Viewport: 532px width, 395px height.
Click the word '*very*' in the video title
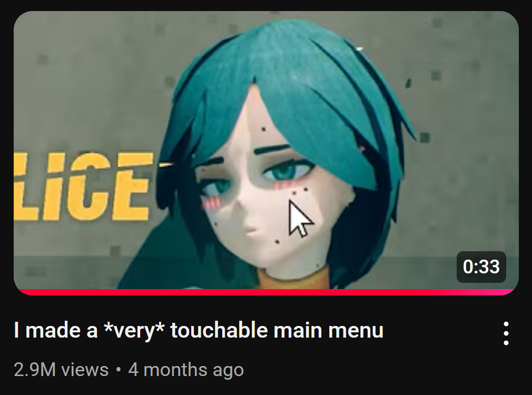point(134,331)
